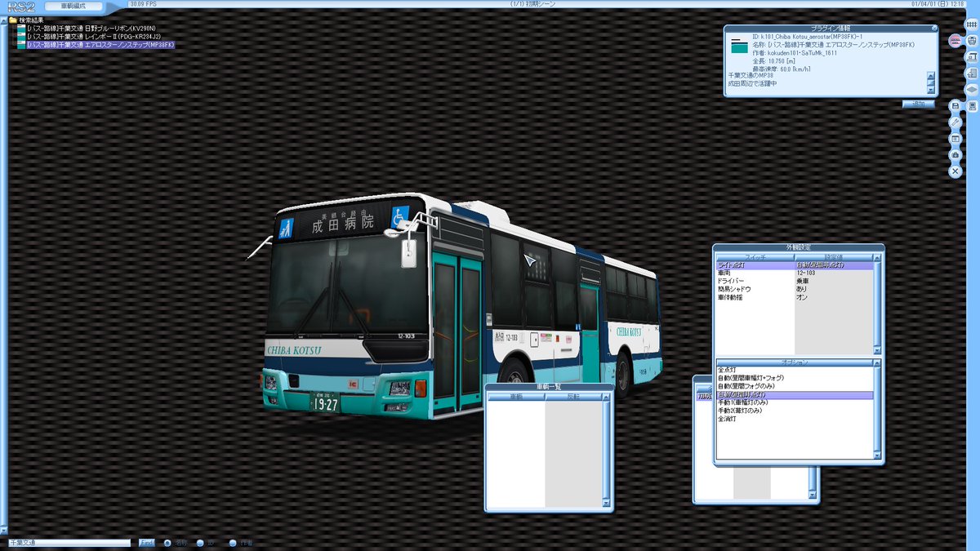The height and width of the screenshot is (551, 980).
Task: Select the 車両 switch row
Action: pos(794,273)
